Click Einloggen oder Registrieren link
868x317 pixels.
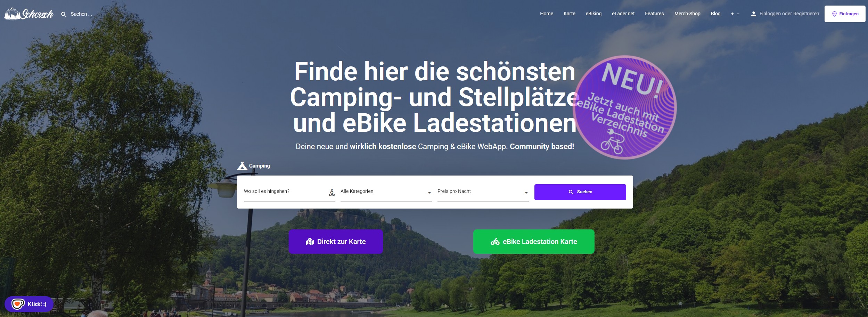point(789,14)
